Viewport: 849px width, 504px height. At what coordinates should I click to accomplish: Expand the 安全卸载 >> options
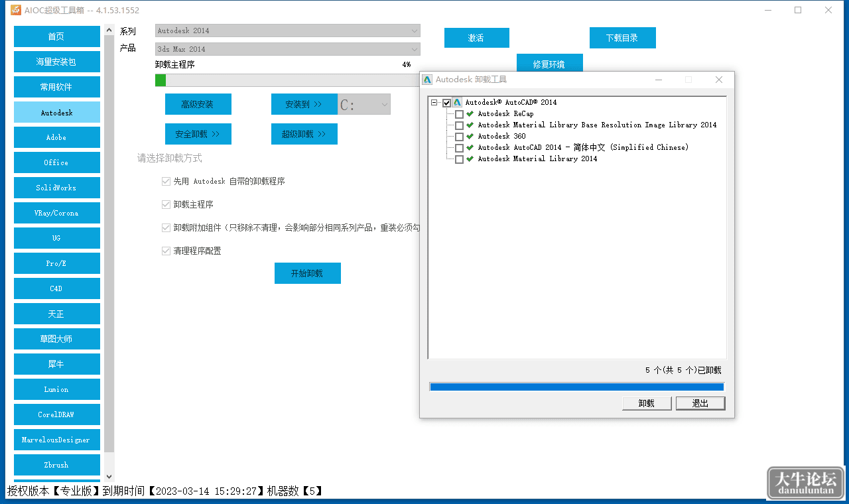point(198,134)
